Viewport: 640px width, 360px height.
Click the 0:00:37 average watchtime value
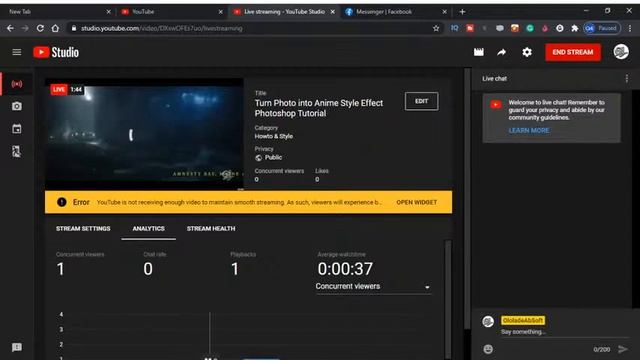(x=345, y=269)
